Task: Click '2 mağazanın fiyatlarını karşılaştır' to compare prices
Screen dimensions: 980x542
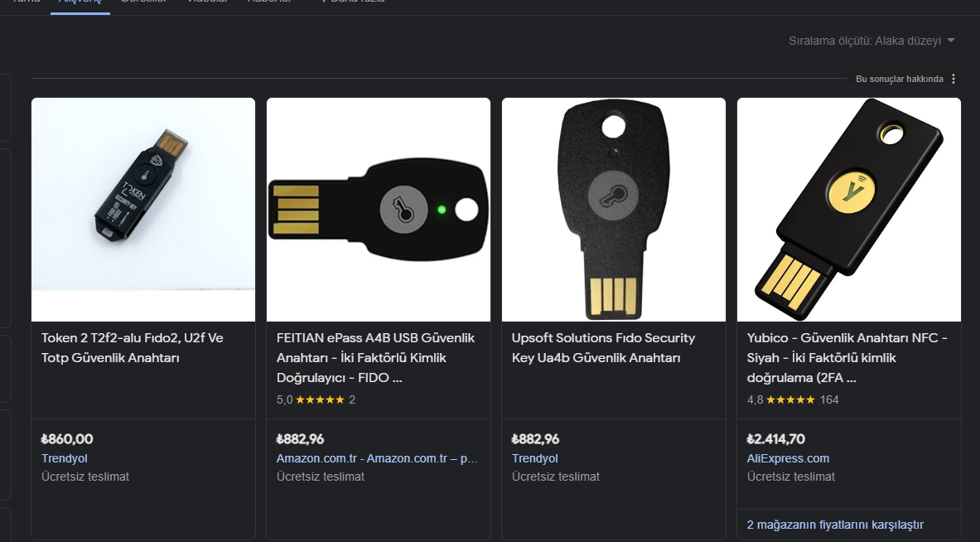Action: 835,525
